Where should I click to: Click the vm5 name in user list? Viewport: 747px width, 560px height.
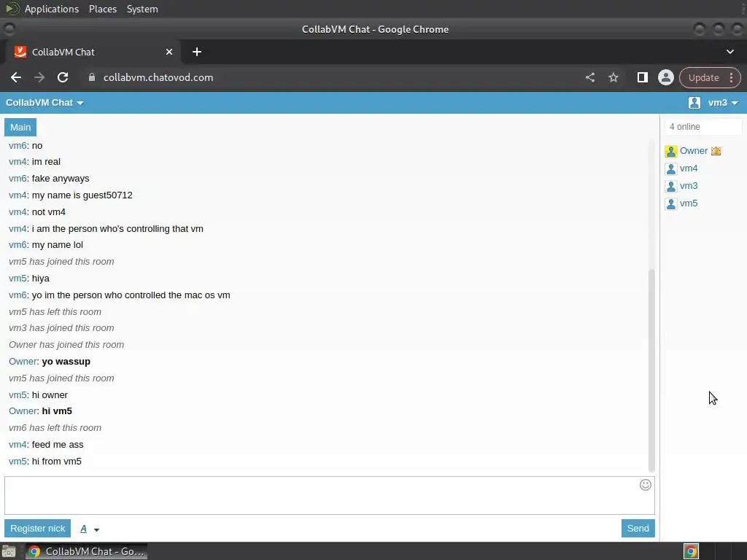pyautogui.click(x=689, y=203)
